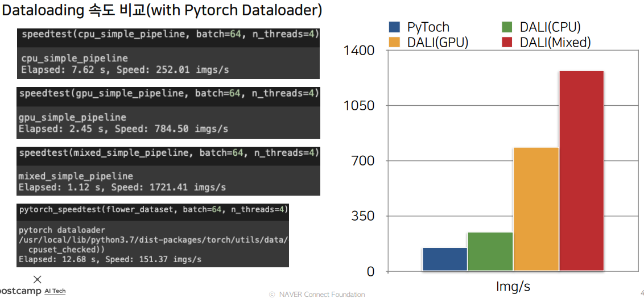Viewport: 644px width, 298px height.
Task: Select the DALI(Mixed) legend label
Action: [x=555, y=42]
